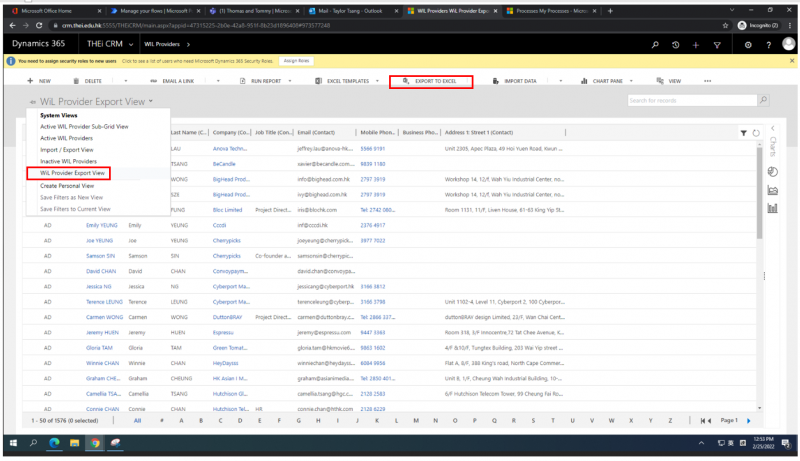Expand IMPORT DATA dropdown arrow
Viewport: 800px width, 461px height.
[560, 81]
